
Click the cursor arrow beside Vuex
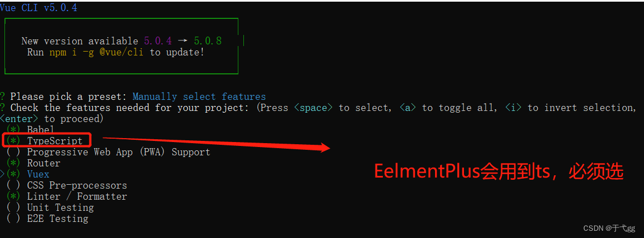tap(2, 174)
